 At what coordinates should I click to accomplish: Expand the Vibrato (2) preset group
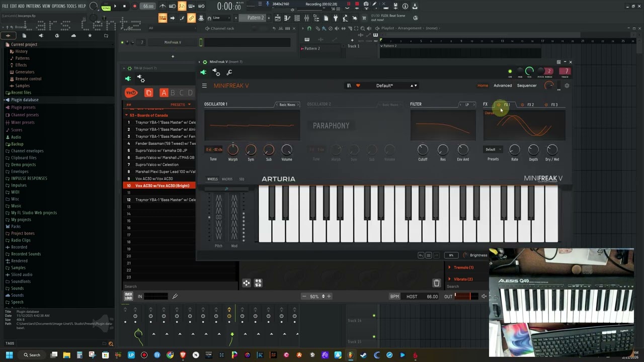point(449,279)
